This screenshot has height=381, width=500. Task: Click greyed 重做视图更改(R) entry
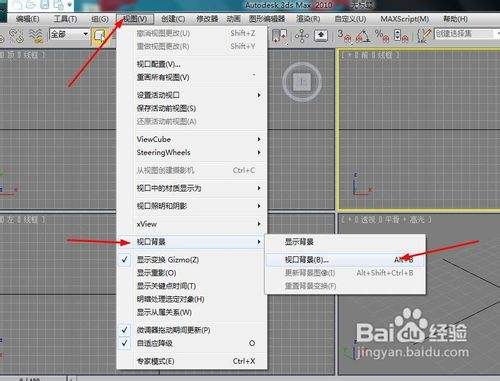tap(192, 46)
